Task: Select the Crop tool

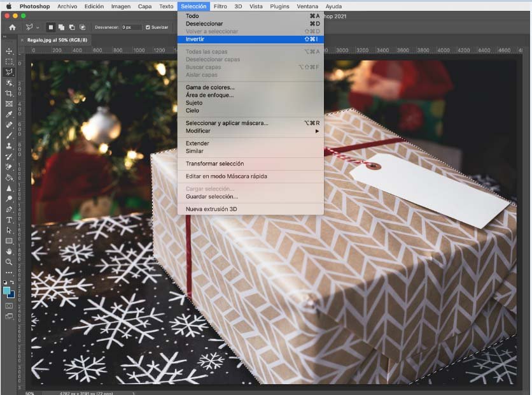Action: click(9, 93)
